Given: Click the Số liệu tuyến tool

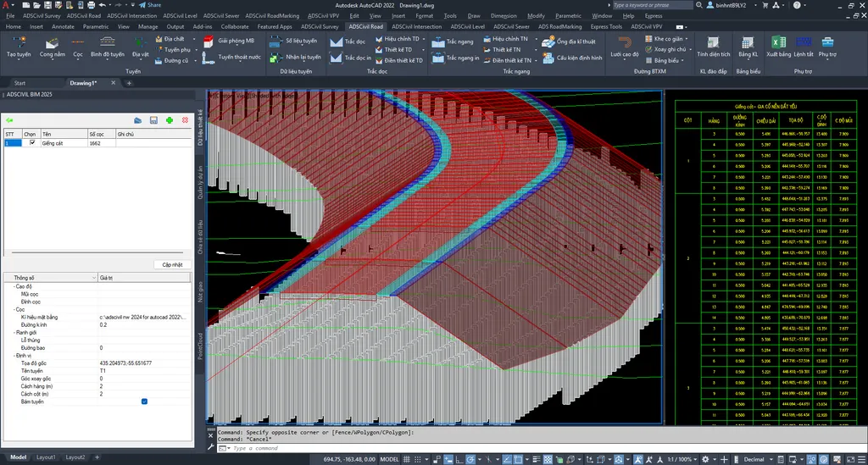Looking at the screenshot, I should (293, 41).
